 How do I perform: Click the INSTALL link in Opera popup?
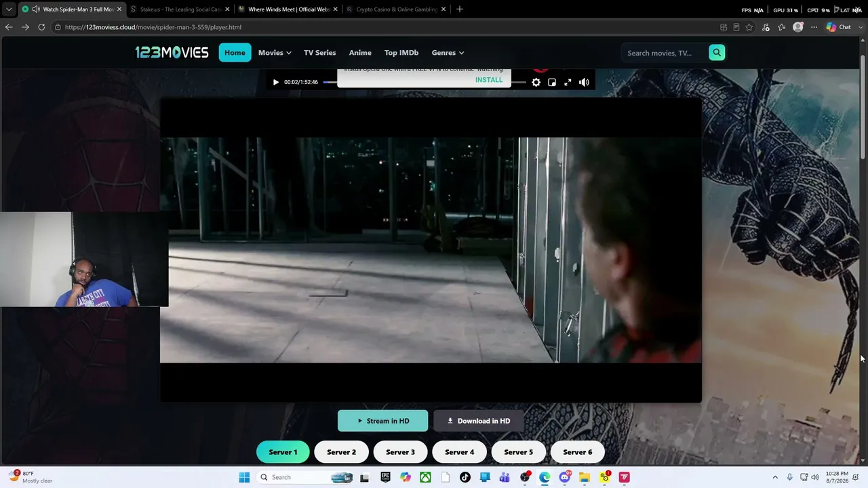(489, 80)
